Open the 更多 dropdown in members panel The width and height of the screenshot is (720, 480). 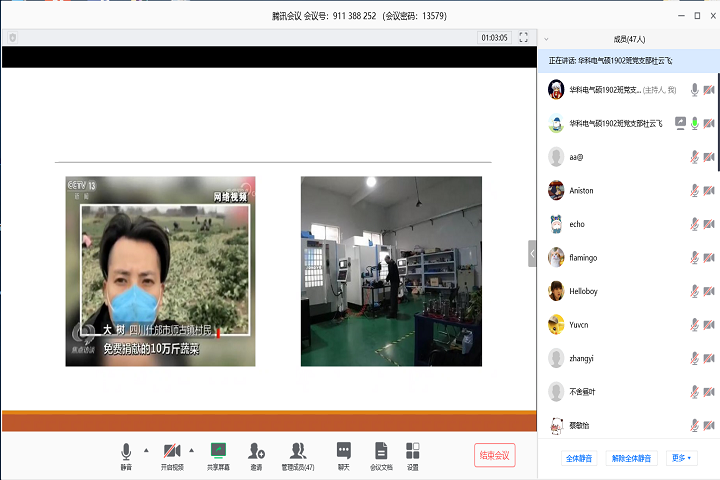[682, 458]
